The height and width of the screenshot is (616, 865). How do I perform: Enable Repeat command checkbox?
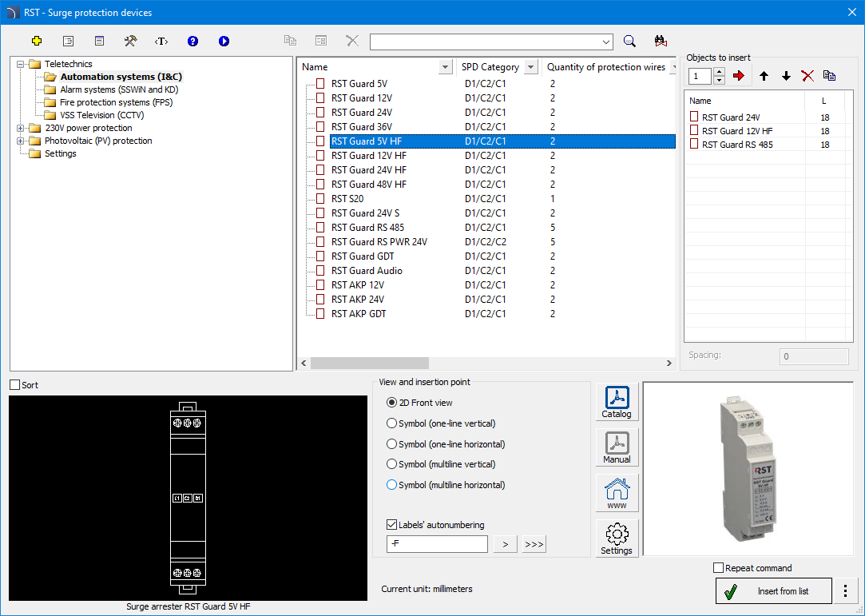pyautogui.click(x=718, y=567)
